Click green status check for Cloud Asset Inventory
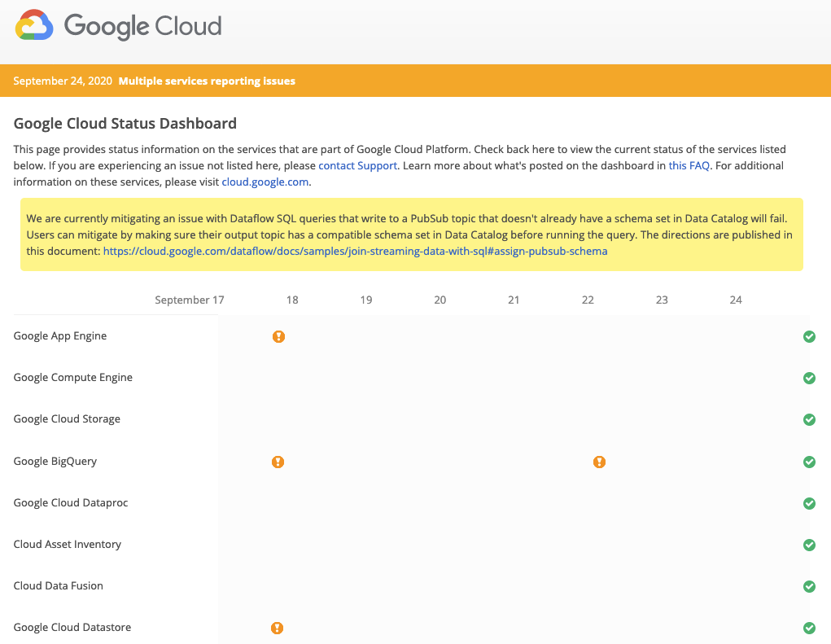Screen dimensions: 831x644 point(809,545)
